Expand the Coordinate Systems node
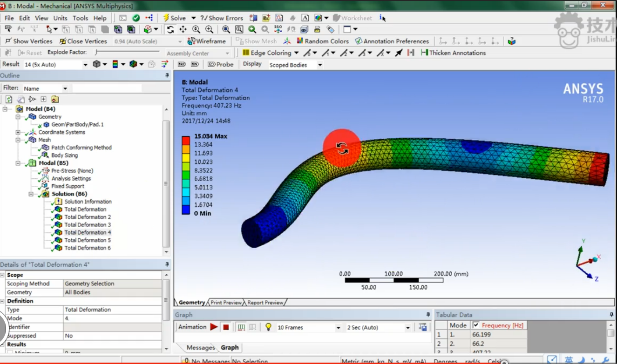 click(18, 132)
